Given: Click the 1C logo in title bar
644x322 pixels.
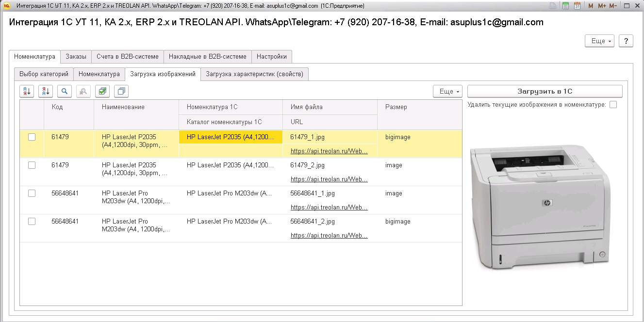Looking at the screenshot, I should coord(6,6).
